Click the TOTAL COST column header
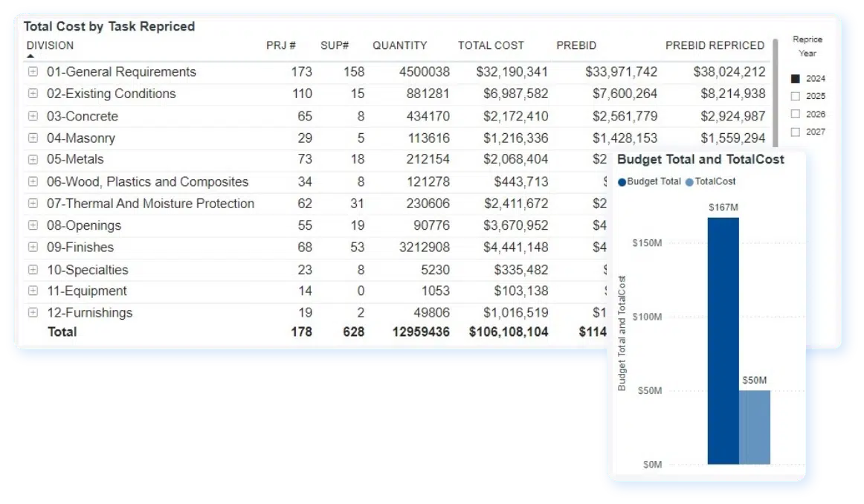Image resolution: width=864 pixels, height=504 pixels. click(490, 45)
